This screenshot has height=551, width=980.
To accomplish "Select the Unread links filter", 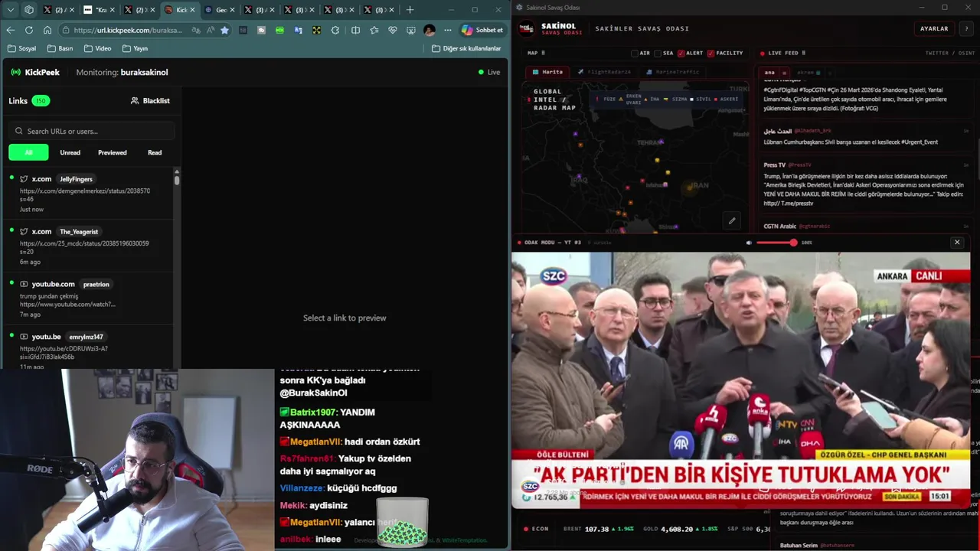I will [x=70, y=152].
